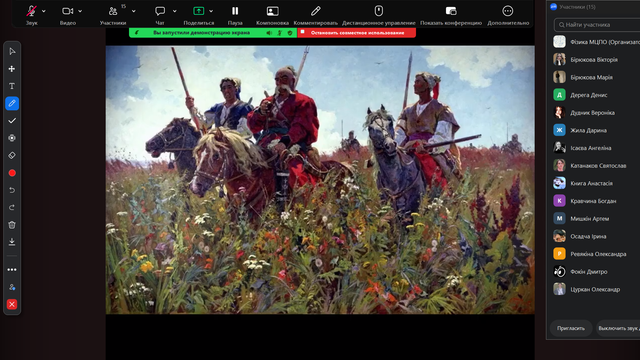The height and width of the screenshot is (360, 640).
Task: Select the blue Draw pencil tool
Action: pos(12,103)
